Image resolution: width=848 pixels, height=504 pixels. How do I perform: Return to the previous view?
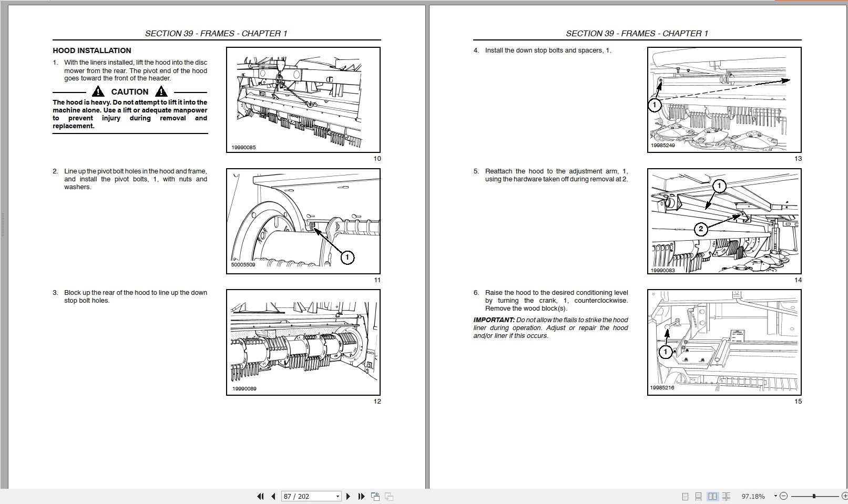point(375,496)
